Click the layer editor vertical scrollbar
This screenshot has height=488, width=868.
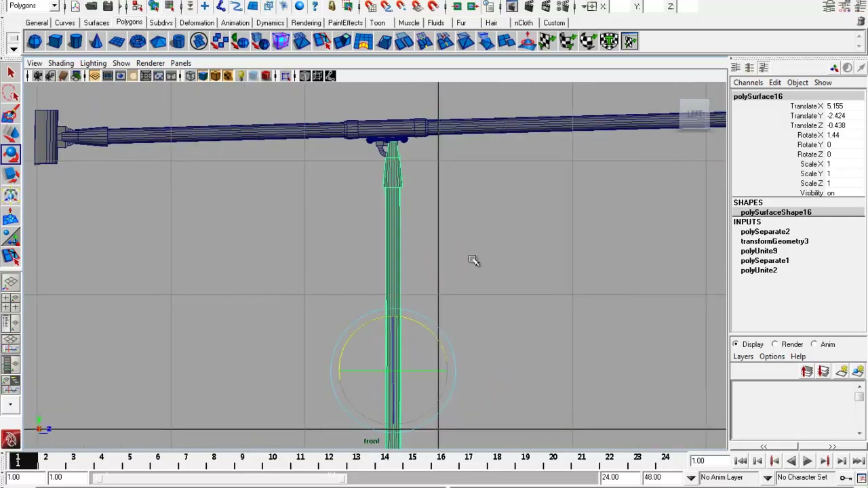pyautogui.click(x=859, y=410)
